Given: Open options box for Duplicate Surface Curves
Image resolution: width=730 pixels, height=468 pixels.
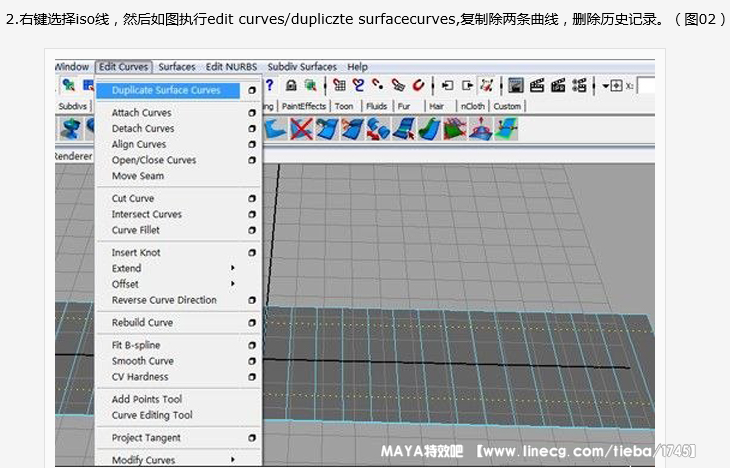Looking at the screenshot, I should pos(252,91).
